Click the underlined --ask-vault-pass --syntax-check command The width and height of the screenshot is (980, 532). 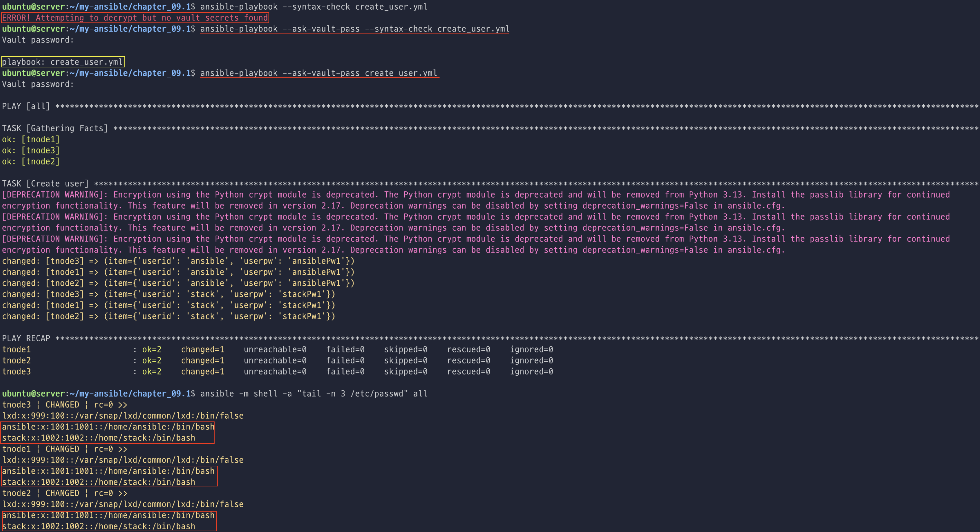click(354, 29)
